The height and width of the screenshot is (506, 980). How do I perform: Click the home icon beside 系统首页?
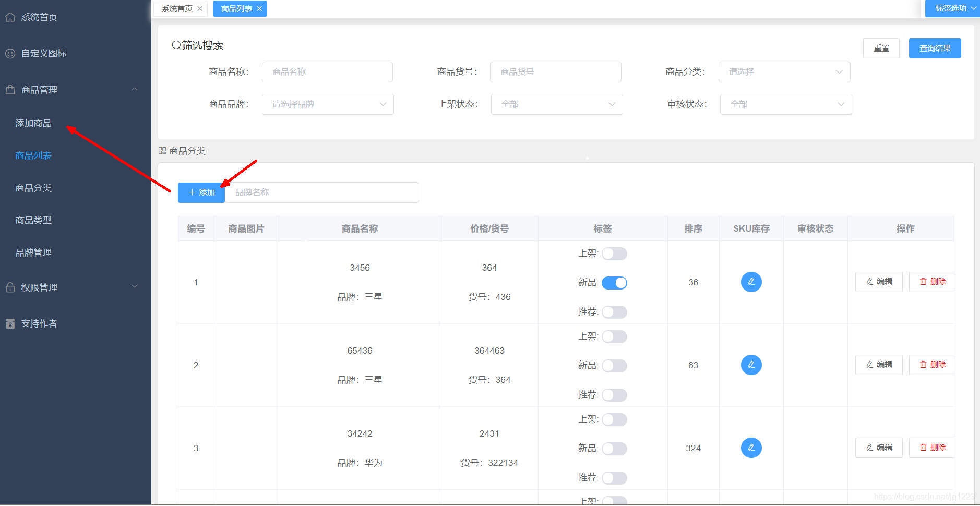coord(10,17)
